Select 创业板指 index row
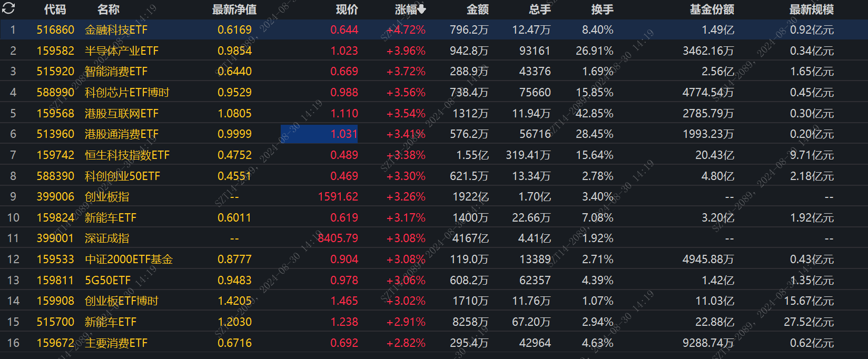The image size is (868, 359). 434,196
